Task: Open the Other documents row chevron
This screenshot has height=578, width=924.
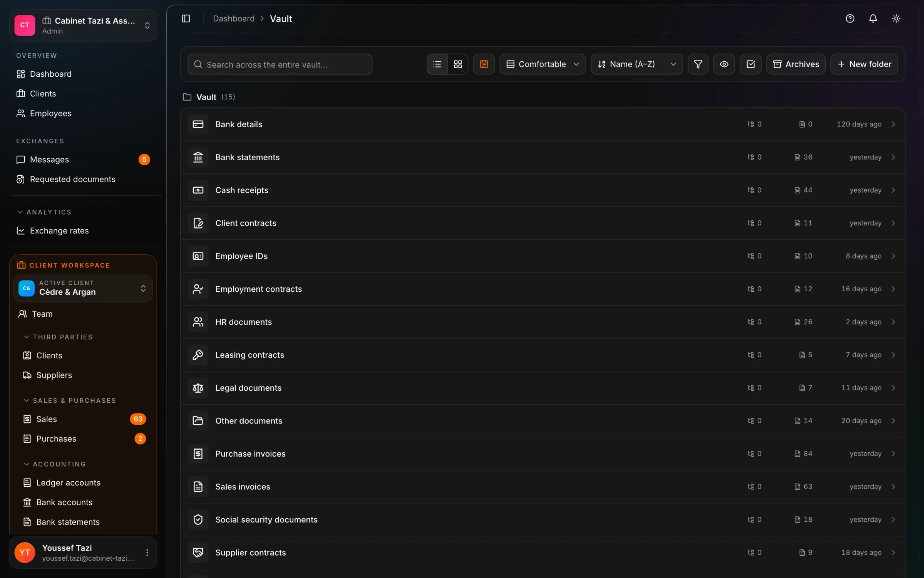Action: click(x=893, y=421)
